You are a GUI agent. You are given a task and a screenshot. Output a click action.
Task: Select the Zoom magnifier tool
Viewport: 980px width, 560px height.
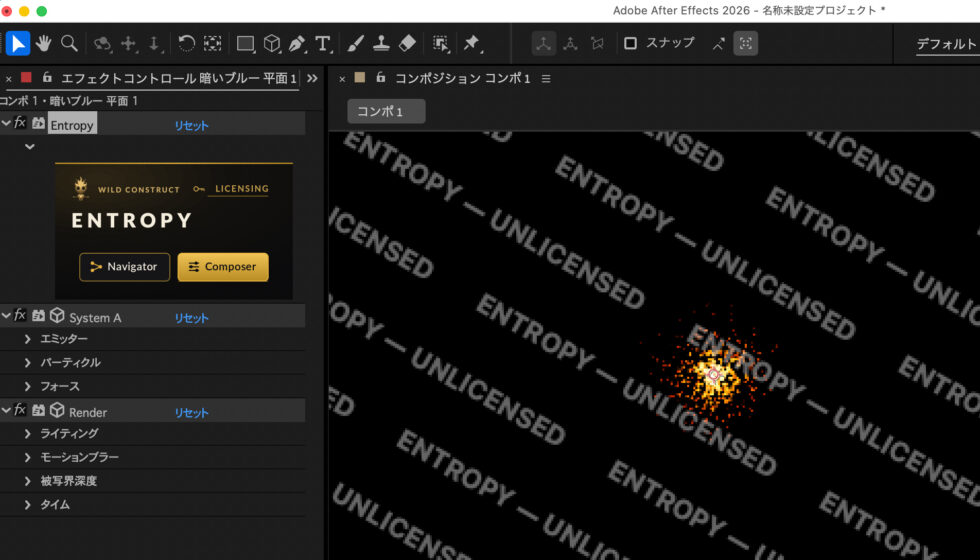coord(69,43)
